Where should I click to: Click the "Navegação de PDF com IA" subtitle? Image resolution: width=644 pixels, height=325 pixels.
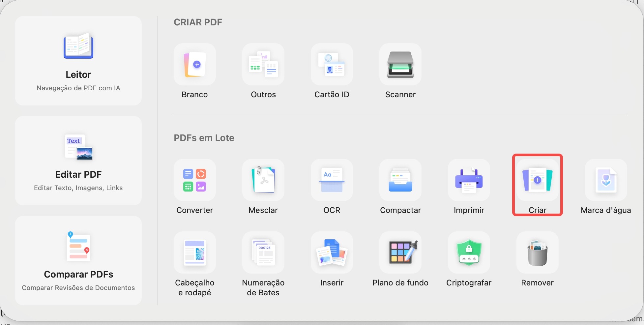tap(78, 88)
